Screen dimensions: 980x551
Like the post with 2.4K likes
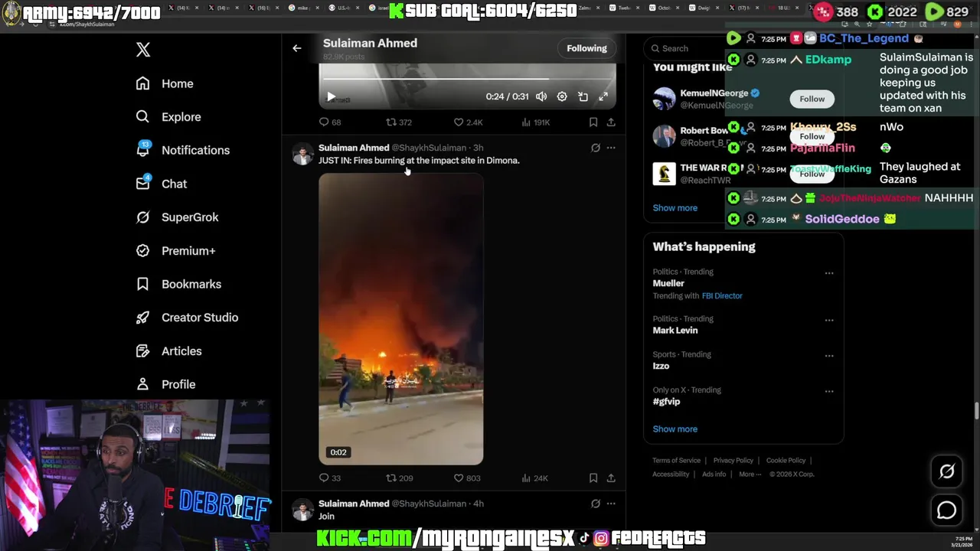coord(468,122)
